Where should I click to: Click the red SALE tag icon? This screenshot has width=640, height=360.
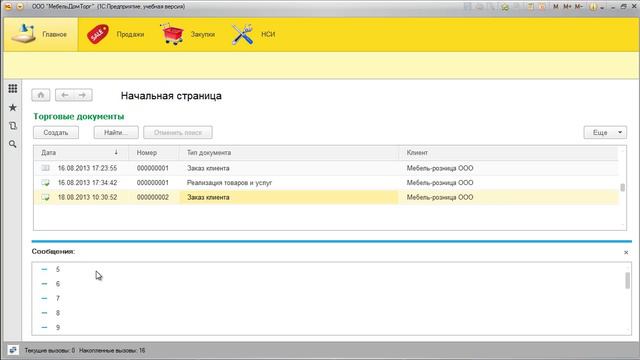98,34
